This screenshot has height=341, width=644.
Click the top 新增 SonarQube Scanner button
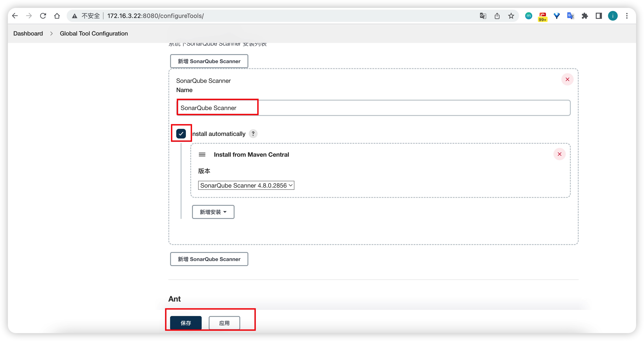(209, 61)
